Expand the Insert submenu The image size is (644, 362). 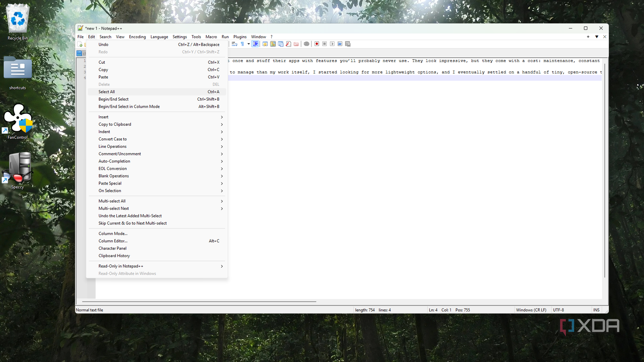click(x=157, y=117)
